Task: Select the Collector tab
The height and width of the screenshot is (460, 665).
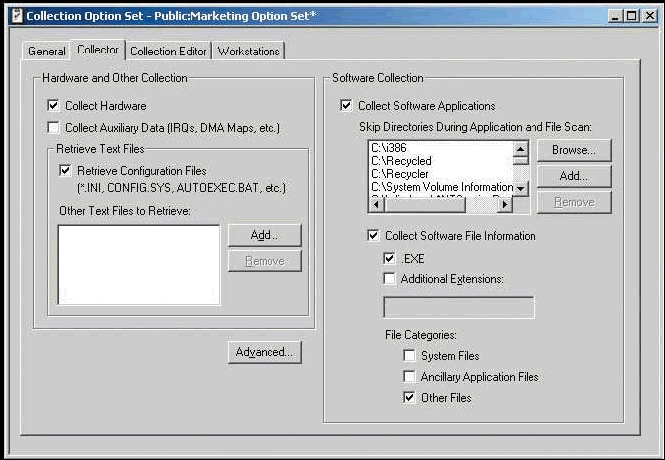Action: 98,50
